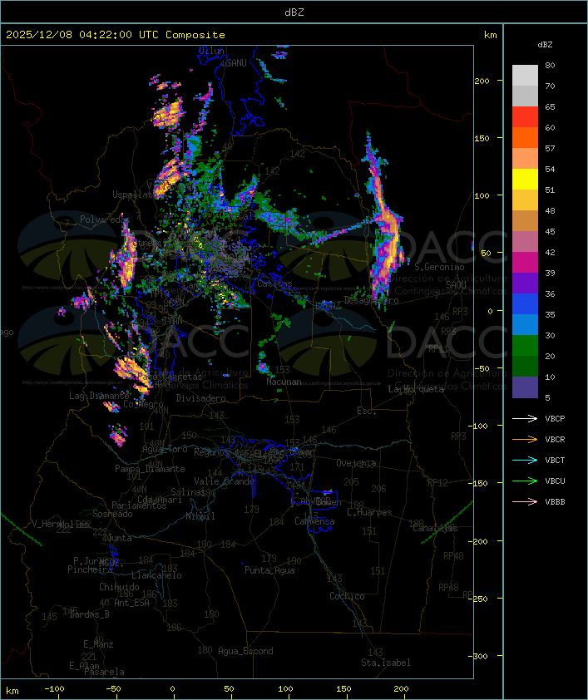This screenshot has width=588, height=700.
Task: Click the 'Uspallata' place label
Action: pos(133,195)
